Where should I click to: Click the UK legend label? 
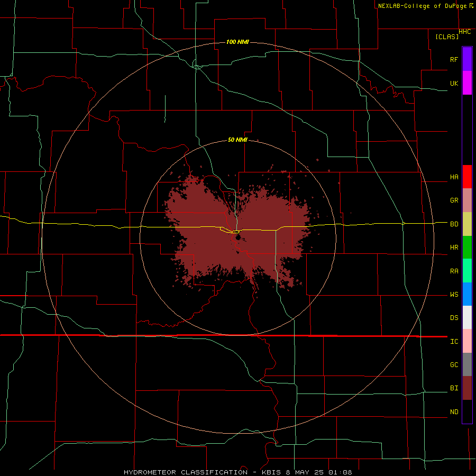(454, 83)
